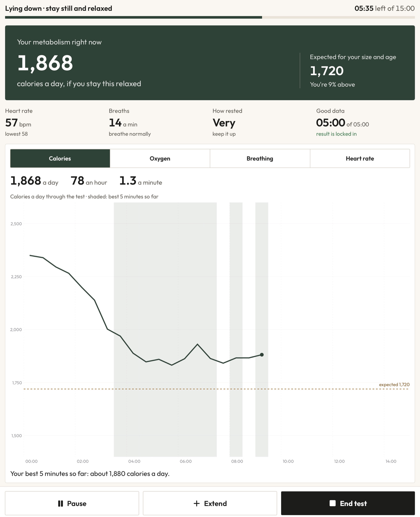This screenshot has height=517, width=420.
Task: Switch to the Calories tab
Action: coord(60,158)
